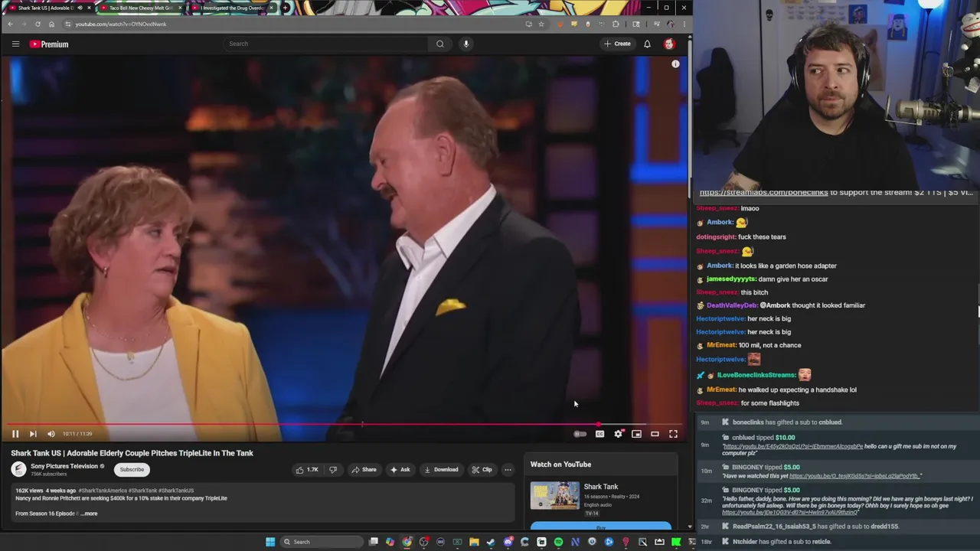Focus the YouTube search box
Screen dimensions: 980x551
click(325, 44)
